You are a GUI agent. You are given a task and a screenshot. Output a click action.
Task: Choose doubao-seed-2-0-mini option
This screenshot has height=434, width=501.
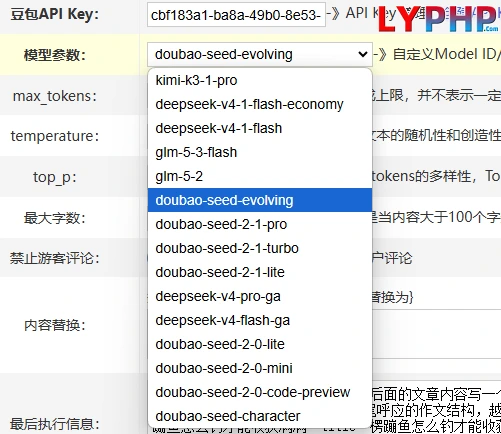260,368
